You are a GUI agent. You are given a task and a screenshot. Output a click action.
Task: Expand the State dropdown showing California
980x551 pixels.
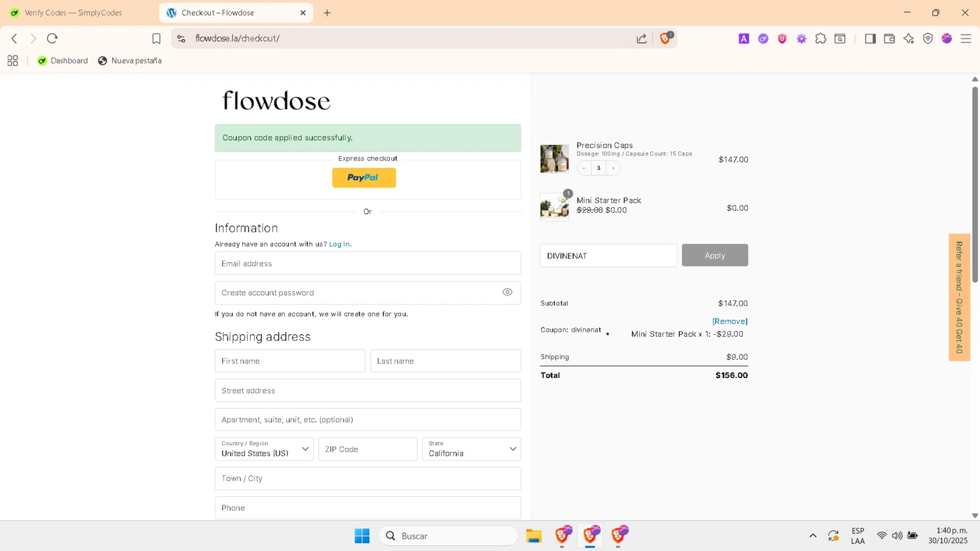tap(472, 449)
